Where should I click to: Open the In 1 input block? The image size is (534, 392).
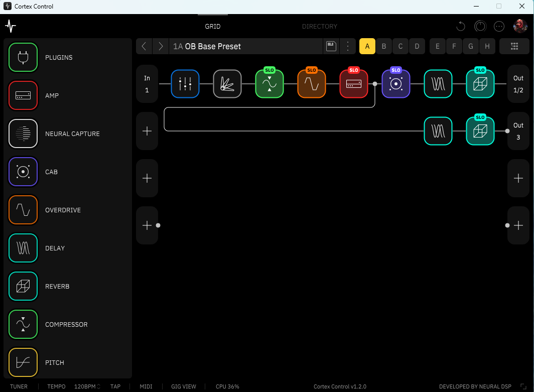(147, 84)
